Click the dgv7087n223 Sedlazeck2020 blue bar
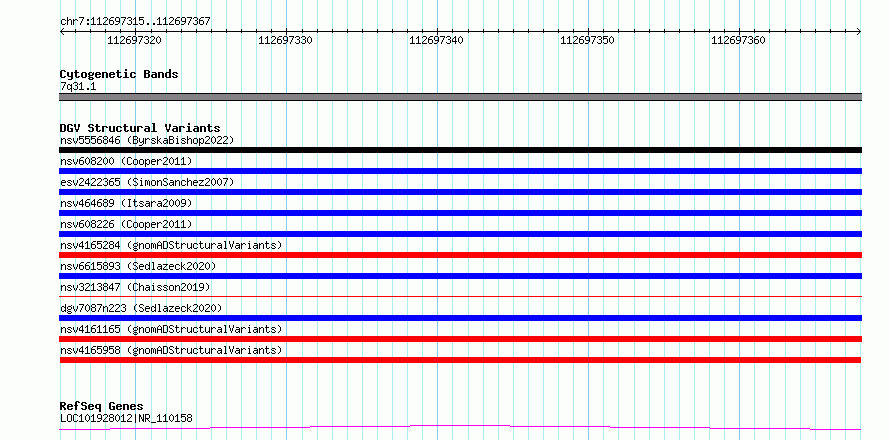Viewport: 890px width, 440px height. [460, 318]
